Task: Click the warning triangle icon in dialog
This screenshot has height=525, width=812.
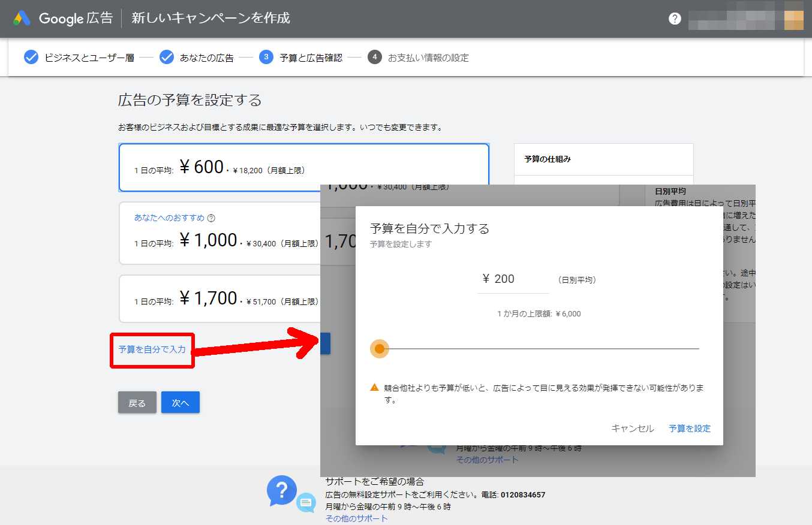Action: point(374,388)
